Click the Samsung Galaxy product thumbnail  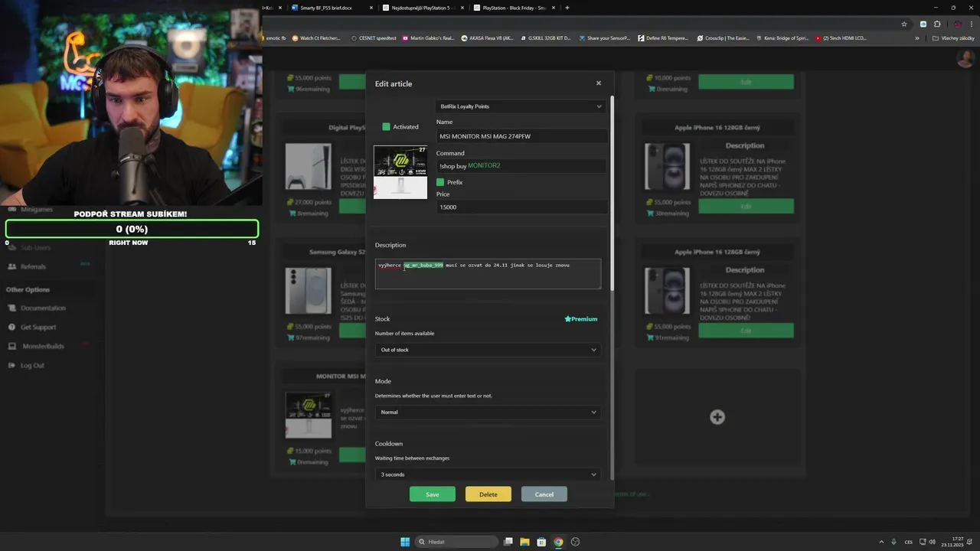tap(309, 290)
